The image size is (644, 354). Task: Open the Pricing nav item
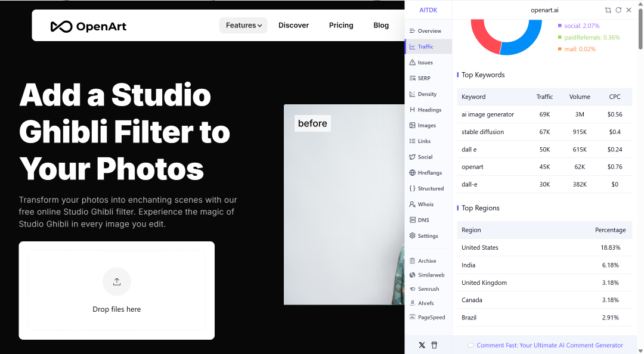(341, 25)
